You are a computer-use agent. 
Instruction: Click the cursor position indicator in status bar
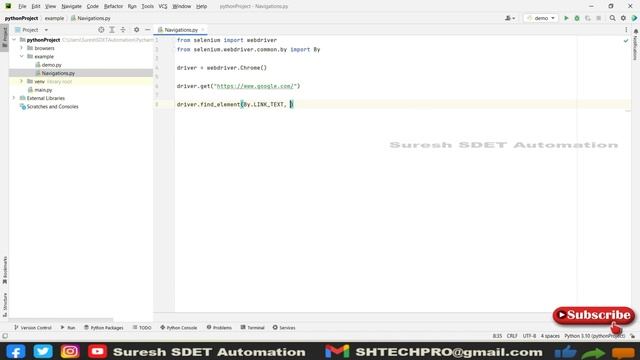pyautogui.click(x=497, y=336)
